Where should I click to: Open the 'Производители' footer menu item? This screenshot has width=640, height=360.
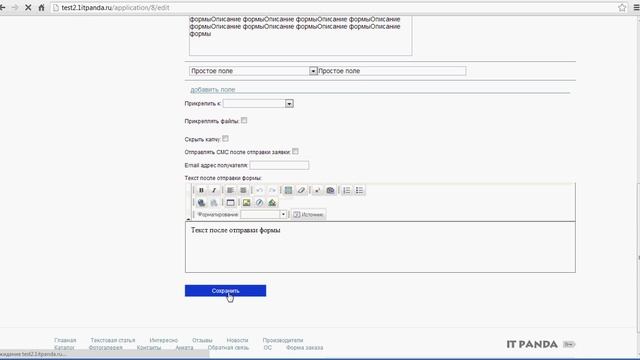(x=283, y=340)
